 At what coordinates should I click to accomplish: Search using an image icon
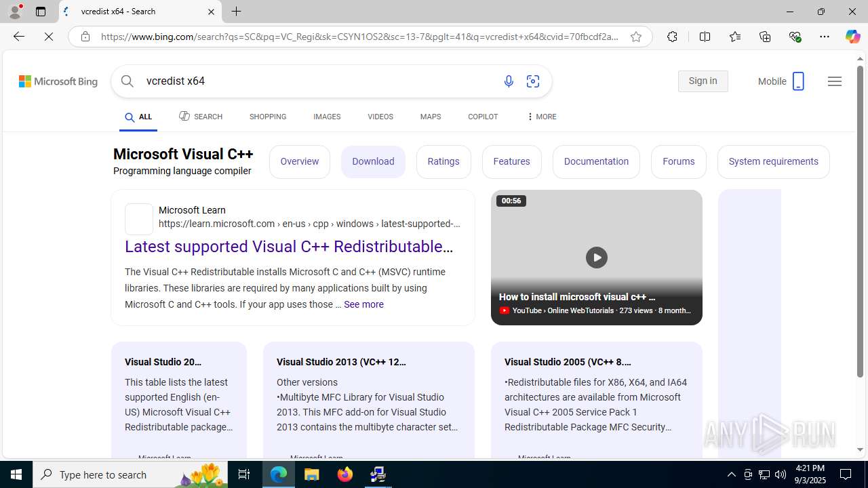point(533,81)
